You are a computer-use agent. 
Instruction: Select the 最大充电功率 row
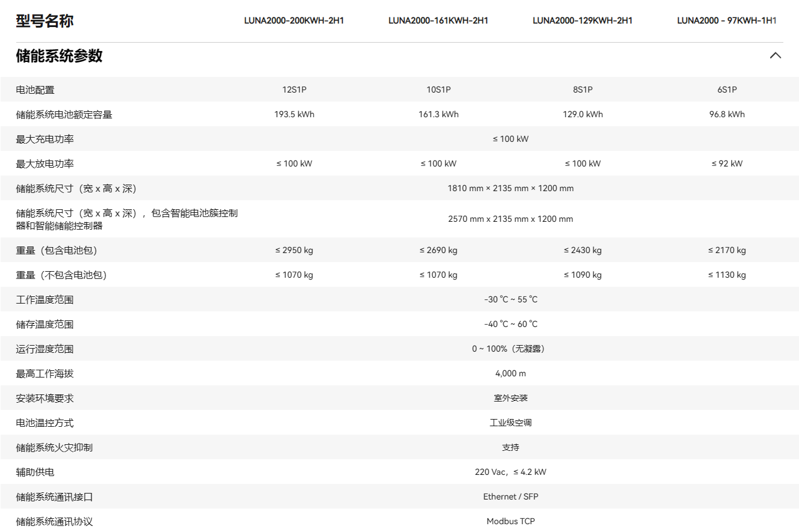(42, 138)
